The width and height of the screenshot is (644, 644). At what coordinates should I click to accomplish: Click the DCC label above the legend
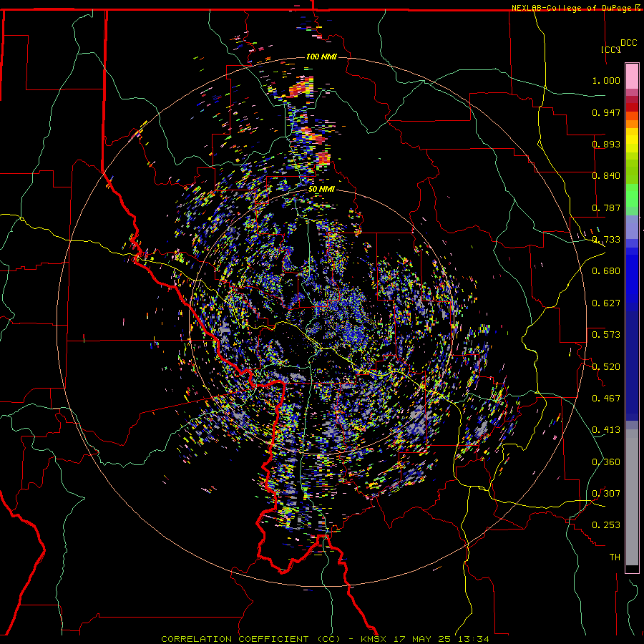[x=628, y=43]
